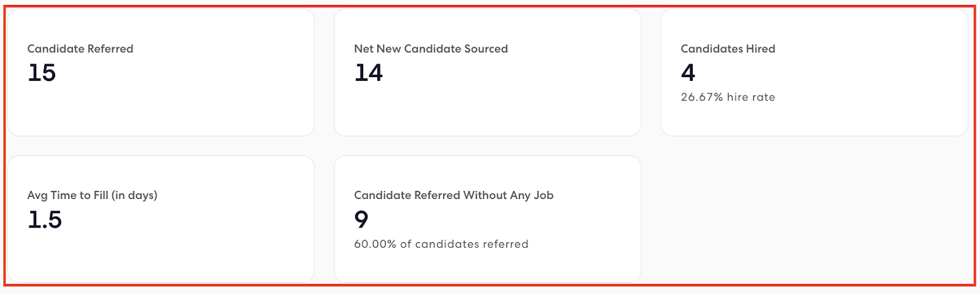This screenshot has width=980, height=295.
Task: Click the value 15 under Candidate Referred
Action: [x=42, y=73]
